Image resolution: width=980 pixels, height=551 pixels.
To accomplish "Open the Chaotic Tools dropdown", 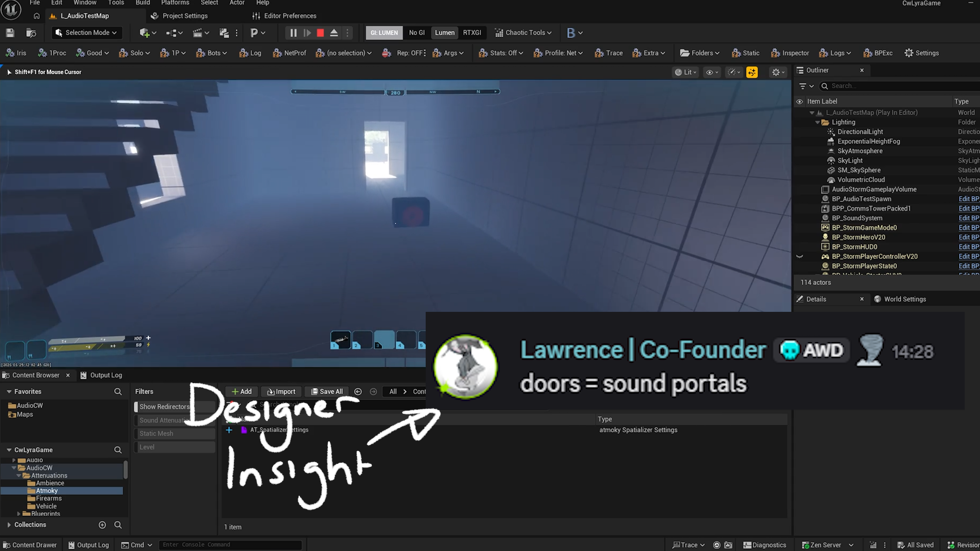I will coord(523,33).
